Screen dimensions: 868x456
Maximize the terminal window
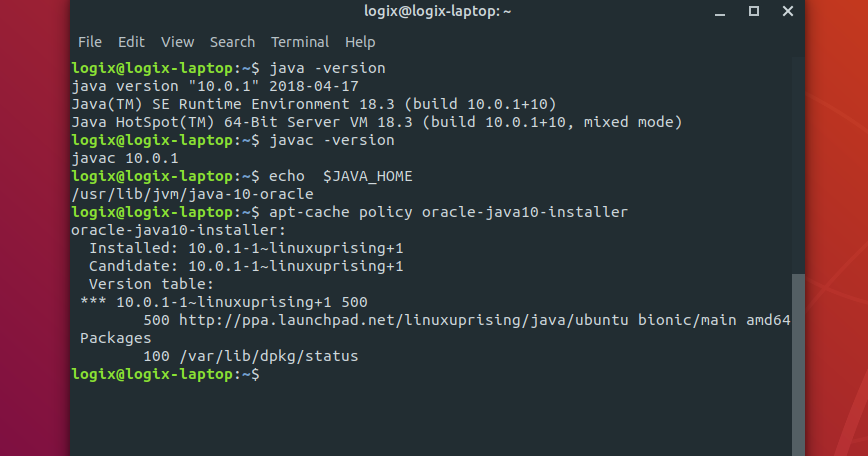pyautogui.click(x=754, y=11)
